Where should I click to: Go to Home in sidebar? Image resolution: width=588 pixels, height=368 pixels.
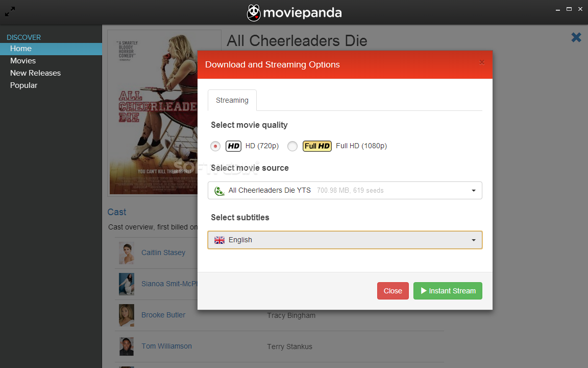point(51,49)
